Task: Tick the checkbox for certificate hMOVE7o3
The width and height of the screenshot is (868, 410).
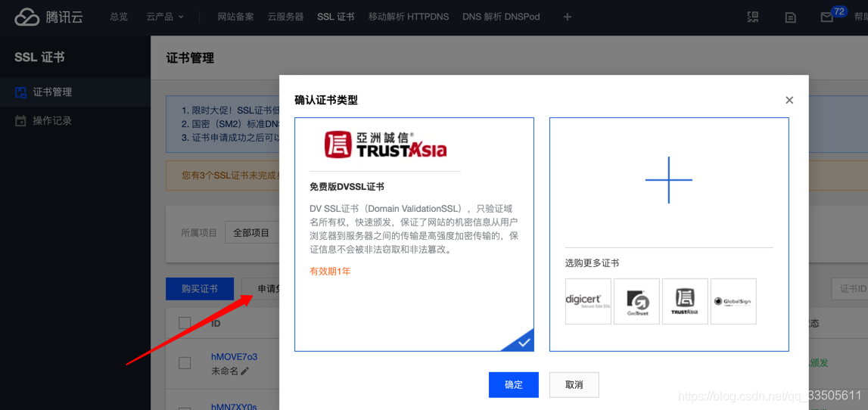Action: coord(185,363)
